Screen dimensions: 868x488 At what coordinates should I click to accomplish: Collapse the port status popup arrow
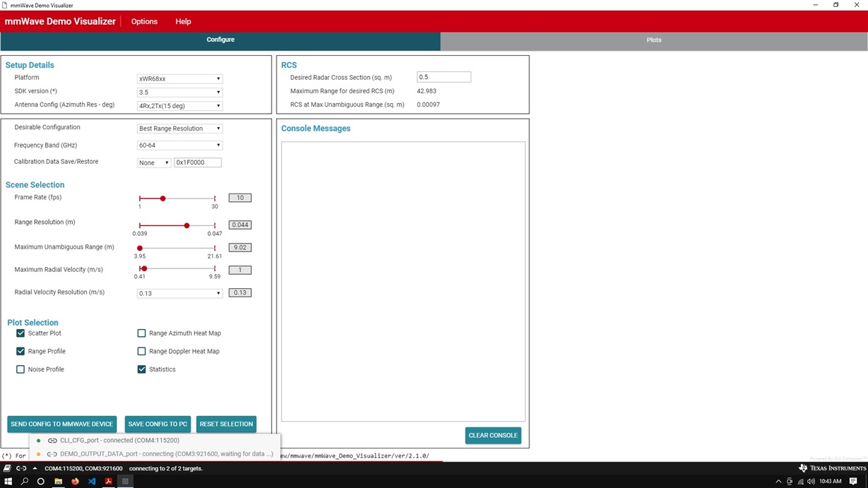(x=35, y=468)
